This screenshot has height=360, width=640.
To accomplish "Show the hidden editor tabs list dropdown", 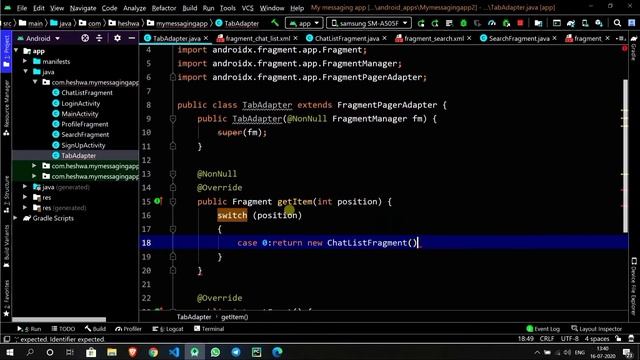I will 621,38.
